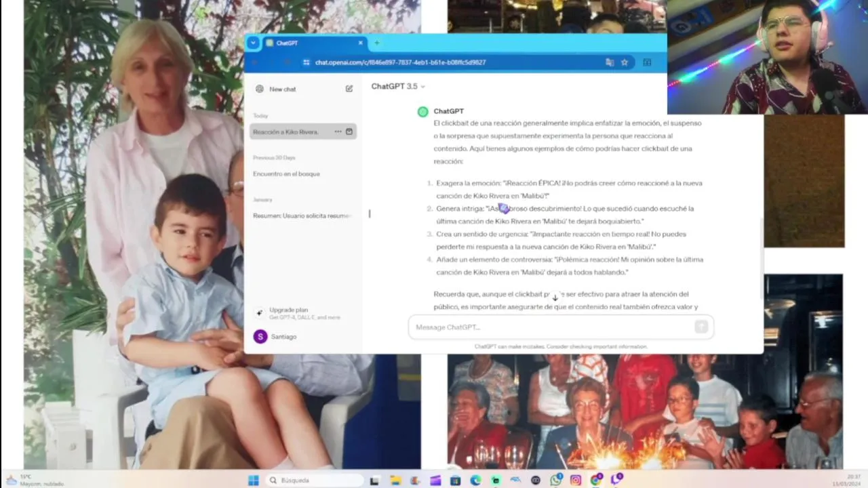This screenshot has height=488, width=868.
Task: Click the site information icon in address bar
Action: (307, 62)
